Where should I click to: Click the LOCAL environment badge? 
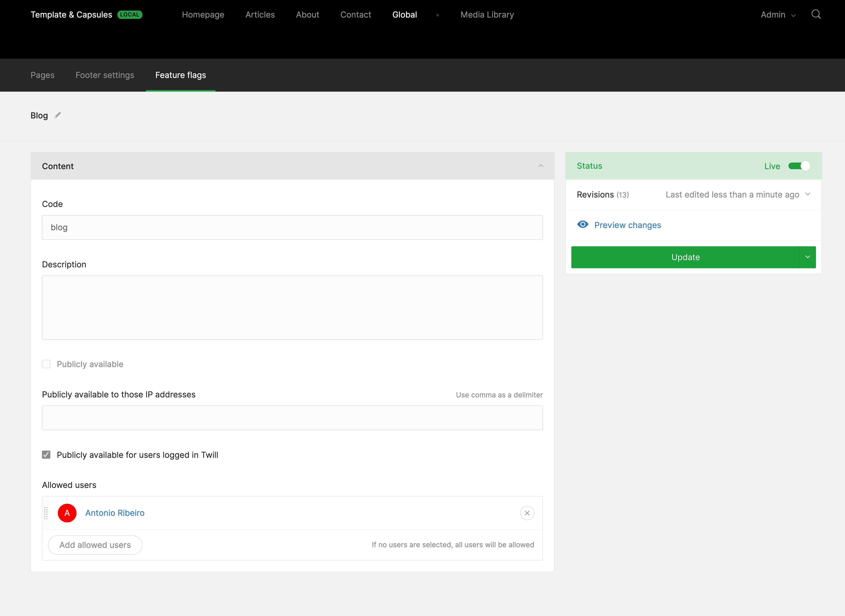pos(130,14)
